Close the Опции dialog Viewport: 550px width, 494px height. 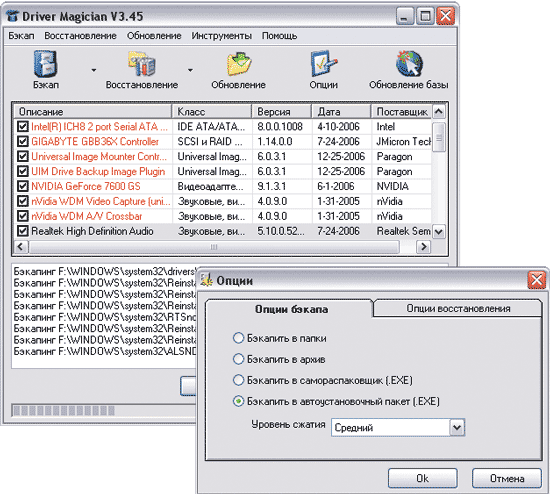[537, 280]
